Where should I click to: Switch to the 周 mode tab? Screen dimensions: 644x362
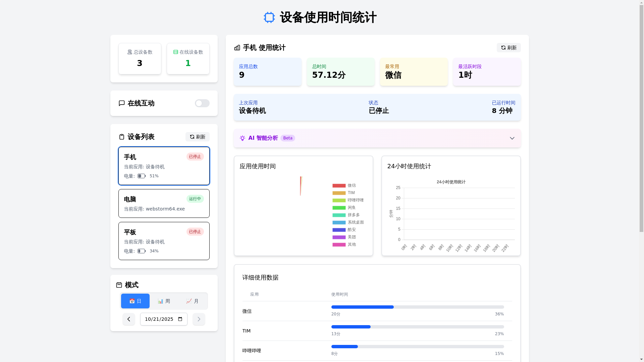[164, 301]
